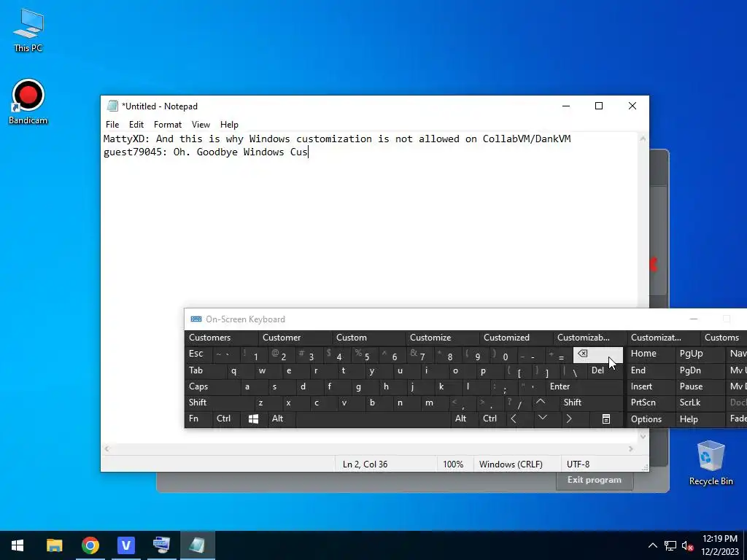Viewport: 747px width, 560px height.
Task: Switch to the On-Screen Keyboard taskbar icon
Action: [161, 545]
